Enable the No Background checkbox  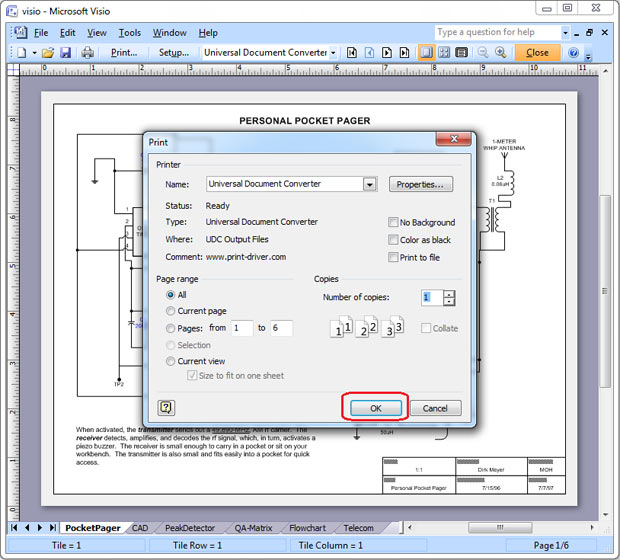pos(393,222)
